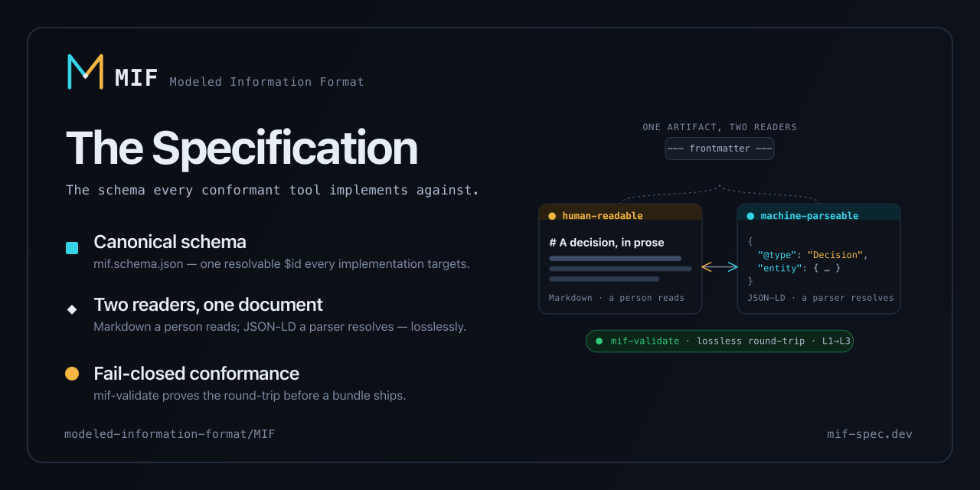This screenshot has width=980, height=490.
Task: Click the green dot in mif-validate badge
Action: coord(599,341)
